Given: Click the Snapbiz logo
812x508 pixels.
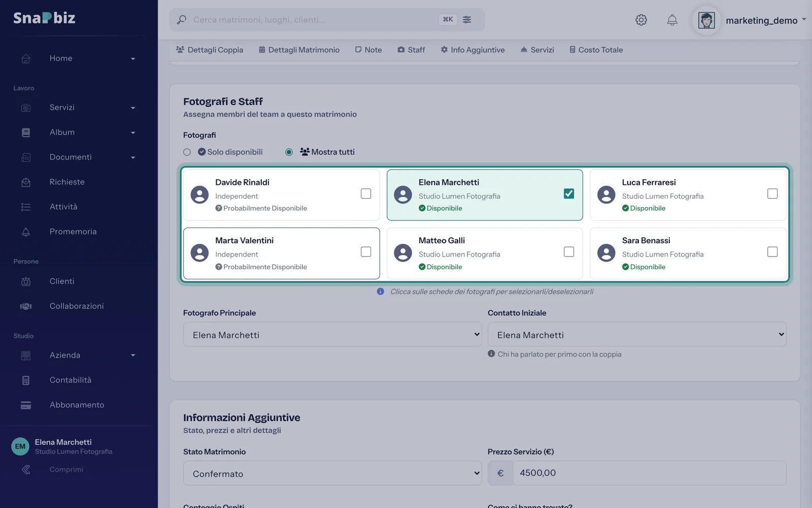Looking at the screenshot, I should pos(44,18).
